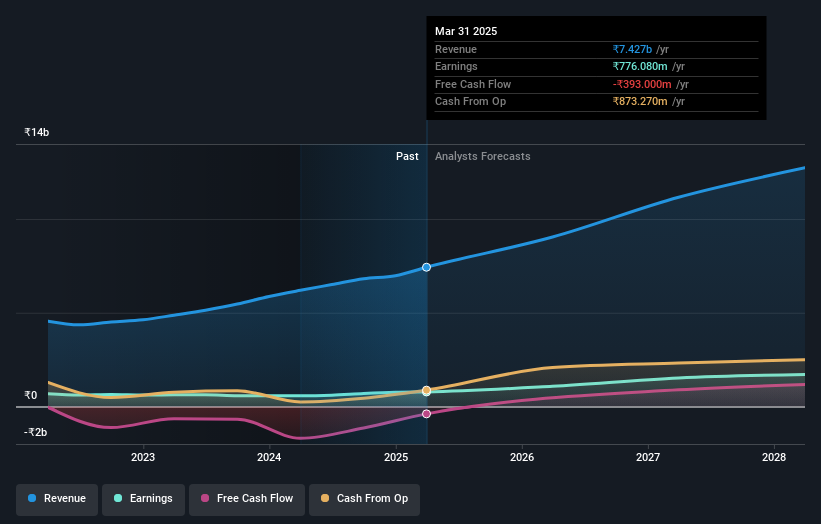Click the 2024 x-axis label
The height and width of the screenshot is (524, 821).
click(269, 457)
